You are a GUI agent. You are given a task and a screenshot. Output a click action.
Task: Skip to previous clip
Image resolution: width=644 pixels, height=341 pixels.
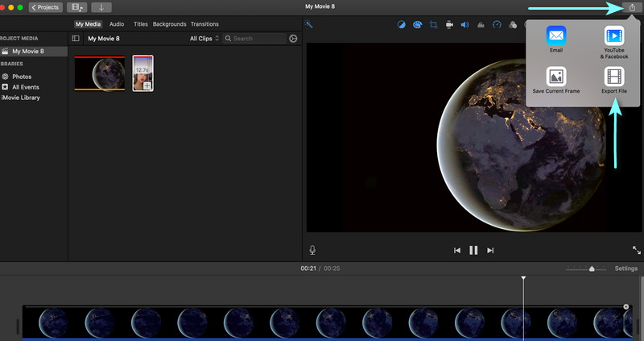coord(456,250)
